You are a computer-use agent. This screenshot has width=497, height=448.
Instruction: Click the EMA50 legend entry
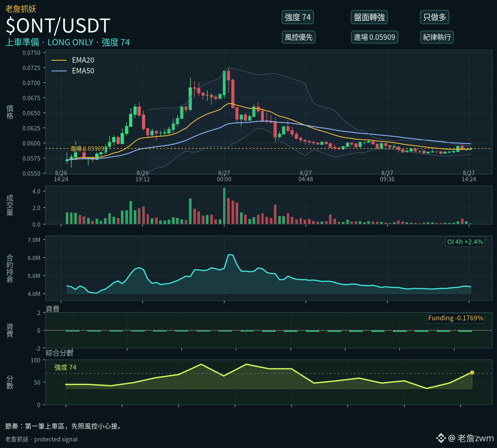73,71
